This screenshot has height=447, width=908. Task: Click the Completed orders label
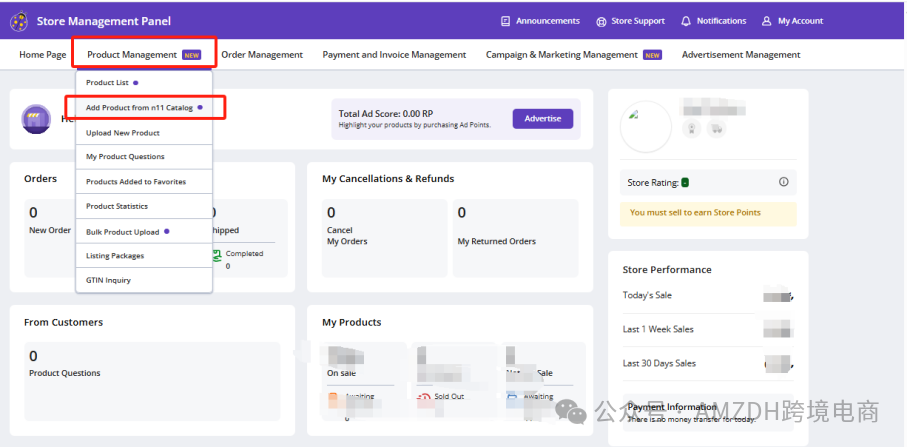[x=244, y=254]
